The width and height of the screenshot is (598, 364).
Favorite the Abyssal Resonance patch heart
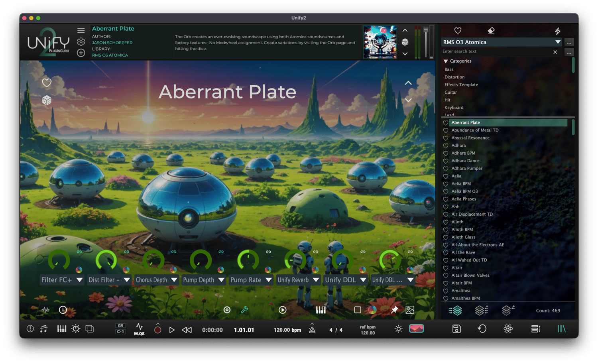click(x=446, y=138)
